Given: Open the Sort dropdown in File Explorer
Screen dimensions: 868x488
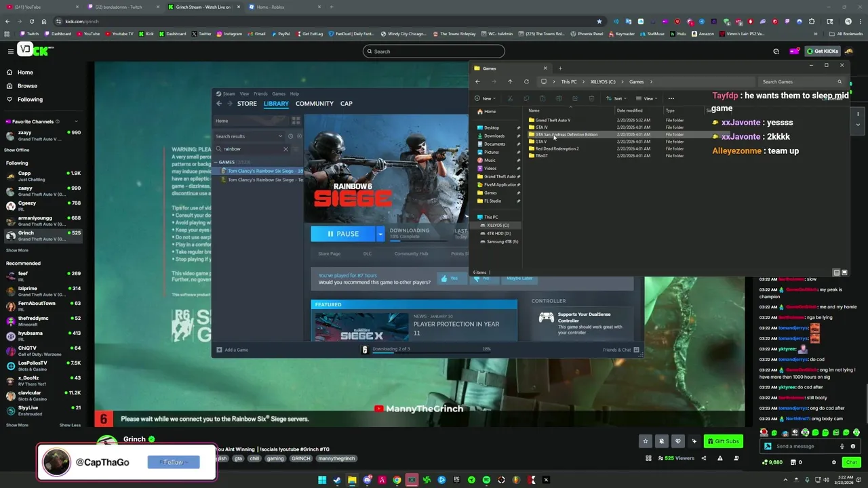Looking at the screenshot, I should click(616, 98).
